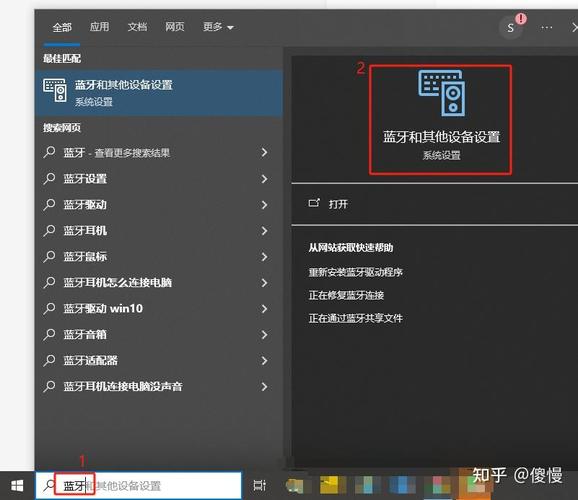
Task: Expand arrow next to 蓝牙鼠标
Action: 264,257
